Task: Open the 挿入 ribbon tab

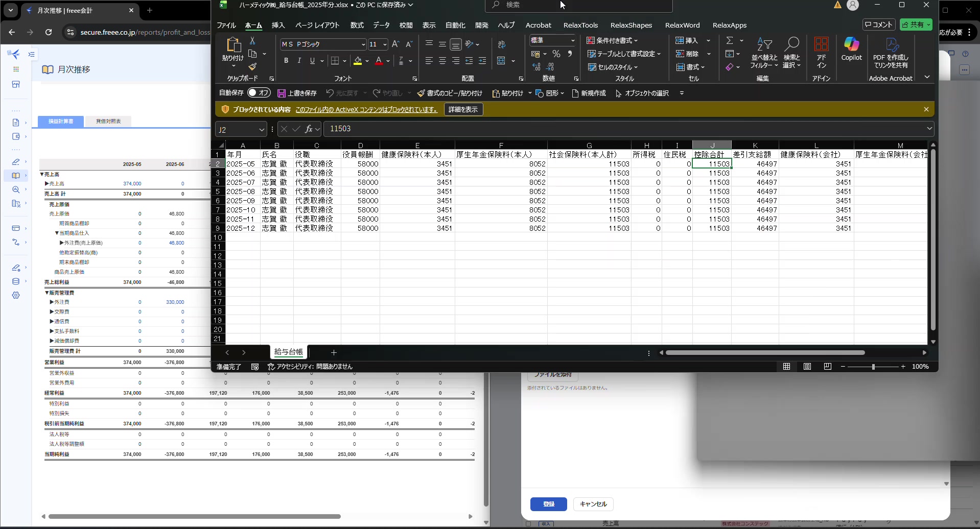Action: 278,25
